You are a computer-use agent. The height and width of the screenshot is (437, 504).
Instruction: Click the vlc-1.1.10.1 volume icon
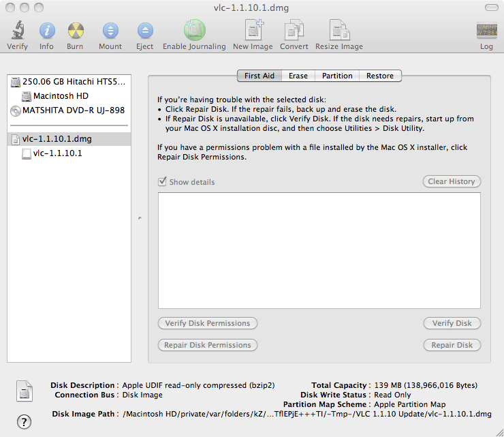click(27, 153)
